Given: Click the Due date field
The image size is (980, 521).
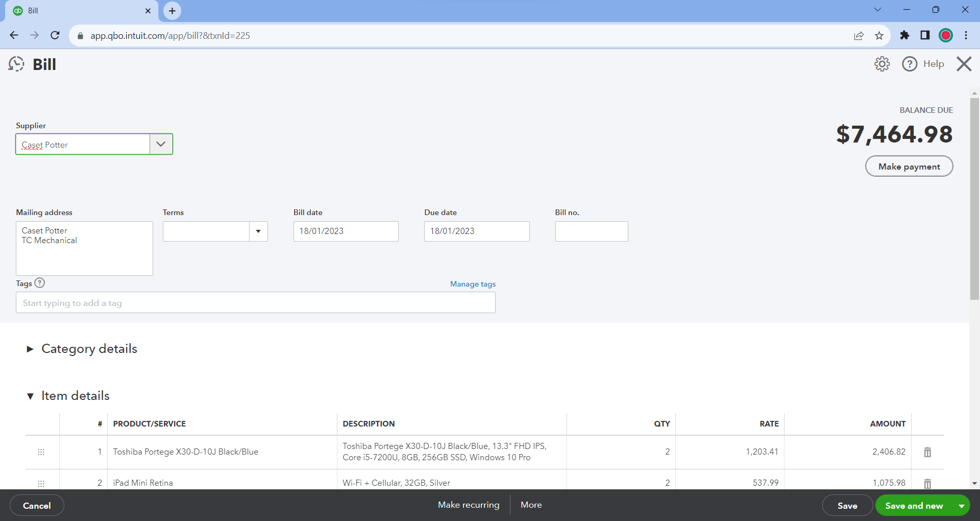Looking at the screenshot, I should point(477,231).
